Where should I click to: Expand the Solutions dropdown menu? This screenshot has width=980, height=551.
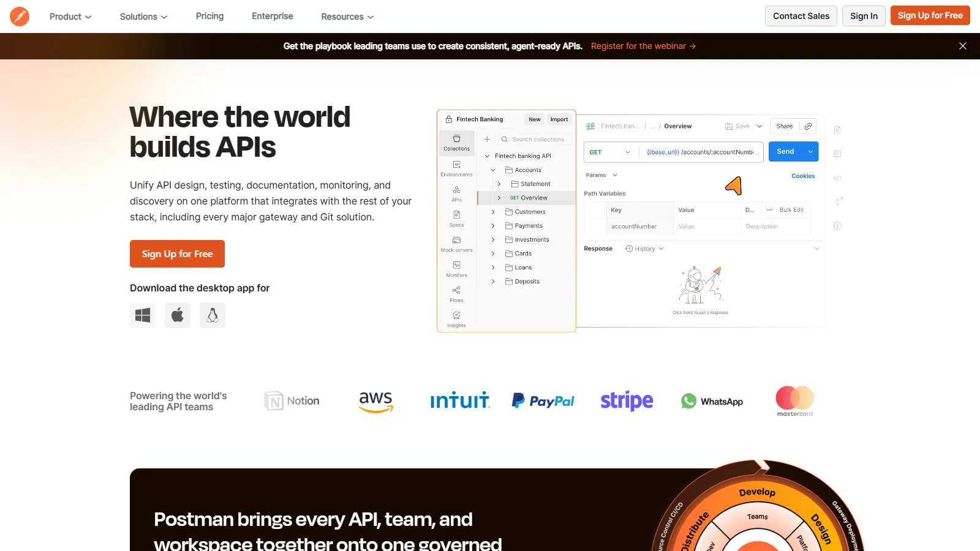pos(143,17)
